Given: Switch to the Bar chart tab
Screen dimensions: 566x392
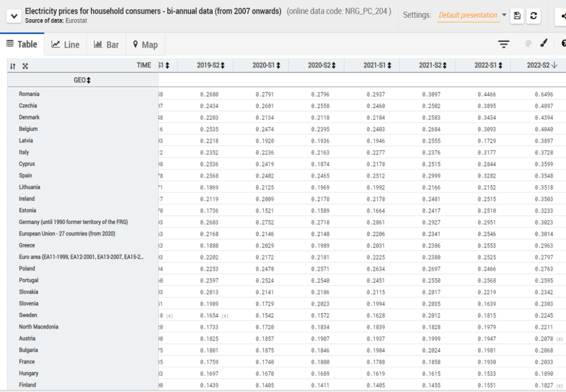Looking at the screenshot, I should (106, 45).
